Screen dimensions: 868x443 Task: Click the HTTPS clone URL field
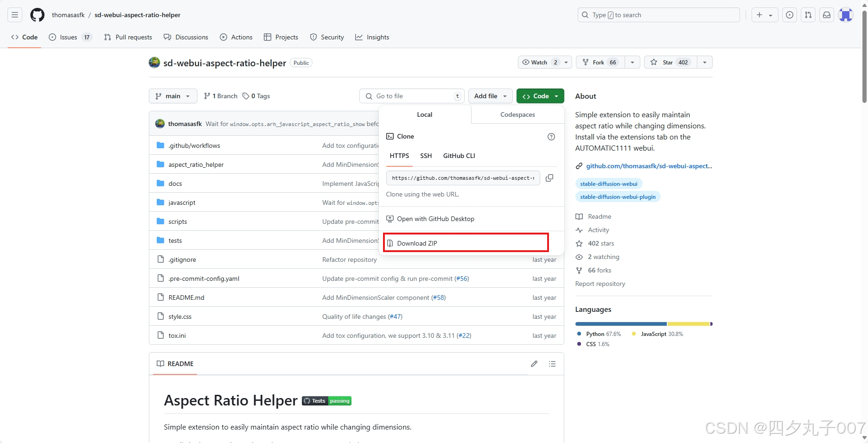(x=463, y=178)
